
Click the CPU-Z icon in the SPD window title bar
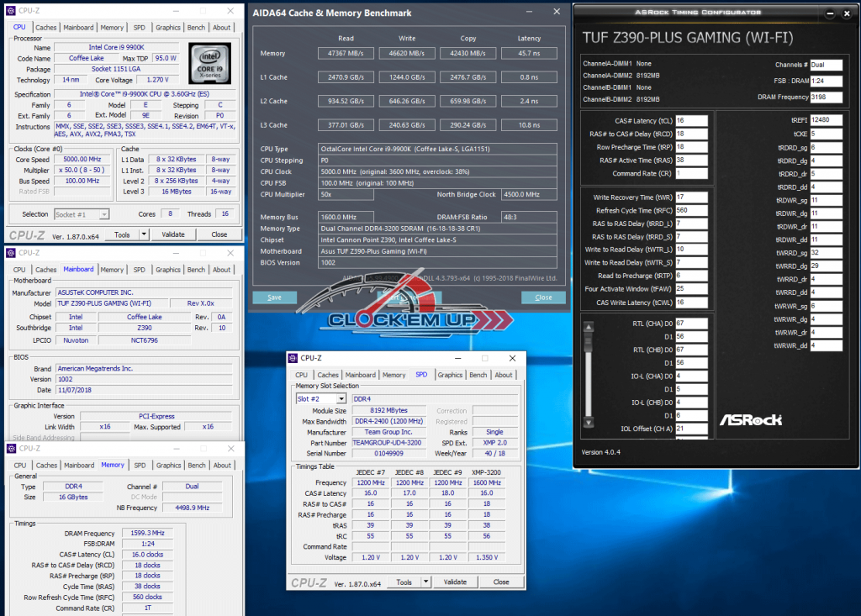pos(294,357)
